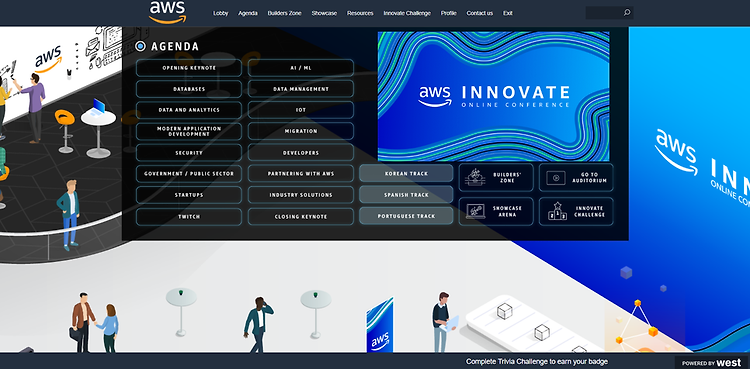
Task: Click Showcase Arena label text
Action: point(507,212)
